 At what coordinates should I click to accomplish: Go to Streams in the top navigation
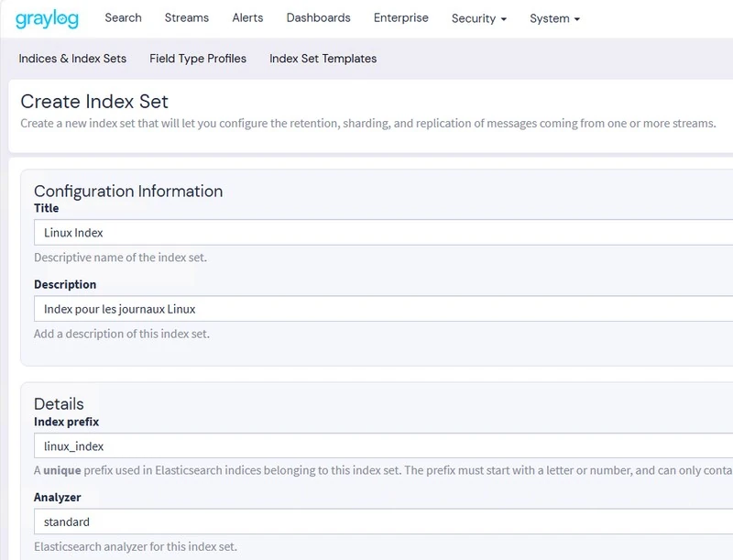[x=186, y=17]
